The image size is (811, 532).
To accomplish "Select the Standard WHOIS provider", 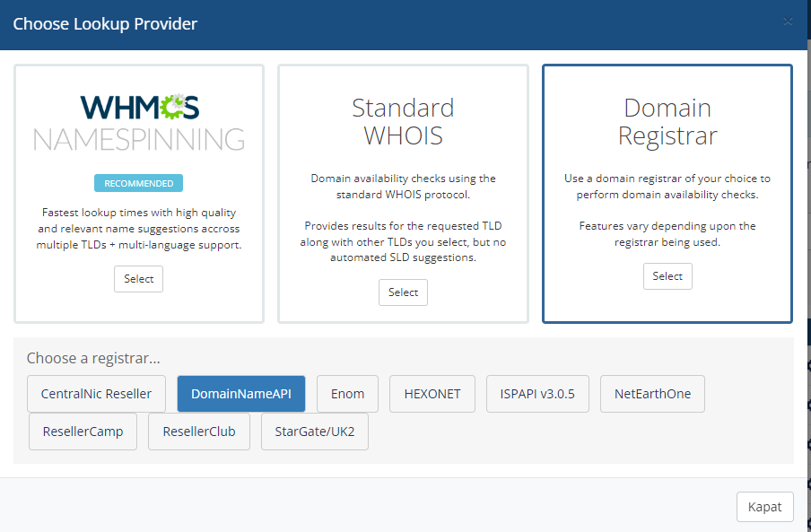I will [x=403, y=292].
